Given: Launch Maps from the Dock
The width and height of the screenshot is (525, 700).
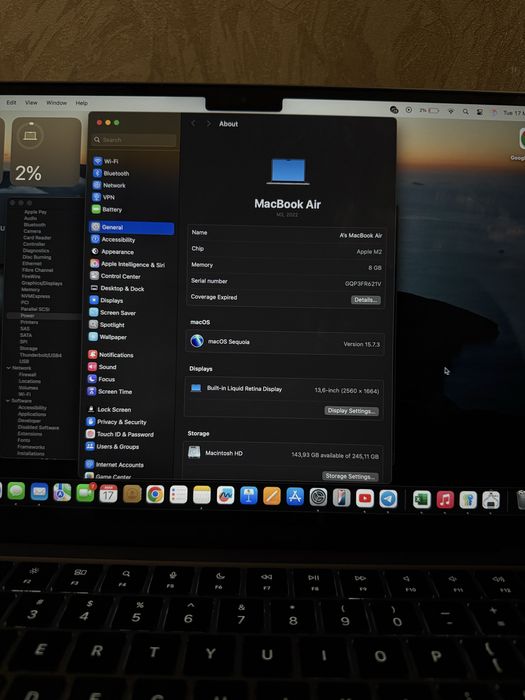Looking at the screenshot, I should click(62, 492).
